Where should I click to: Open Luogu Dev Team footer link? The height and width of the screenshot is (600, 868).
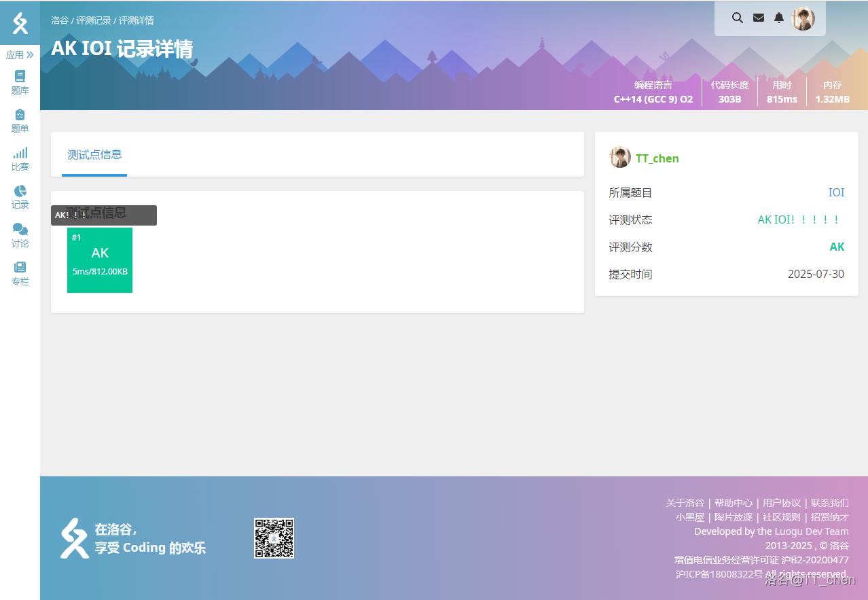[812, 531]
